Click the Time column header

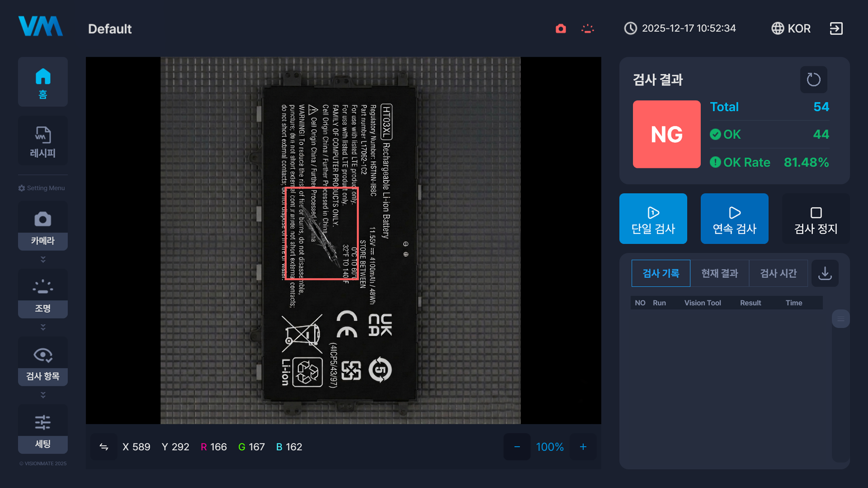[x=794, y=303]
